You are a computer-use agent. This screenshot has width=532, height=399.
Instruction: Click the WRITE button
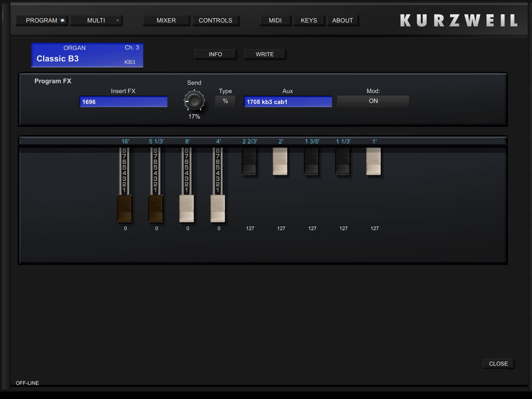264,54
